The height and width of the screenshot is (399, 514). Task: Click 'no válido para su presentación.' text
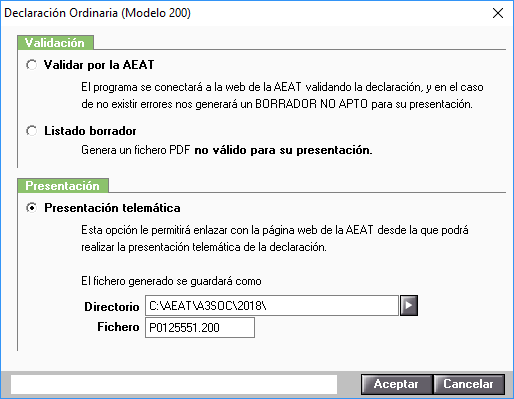click(x=283, y=150)
